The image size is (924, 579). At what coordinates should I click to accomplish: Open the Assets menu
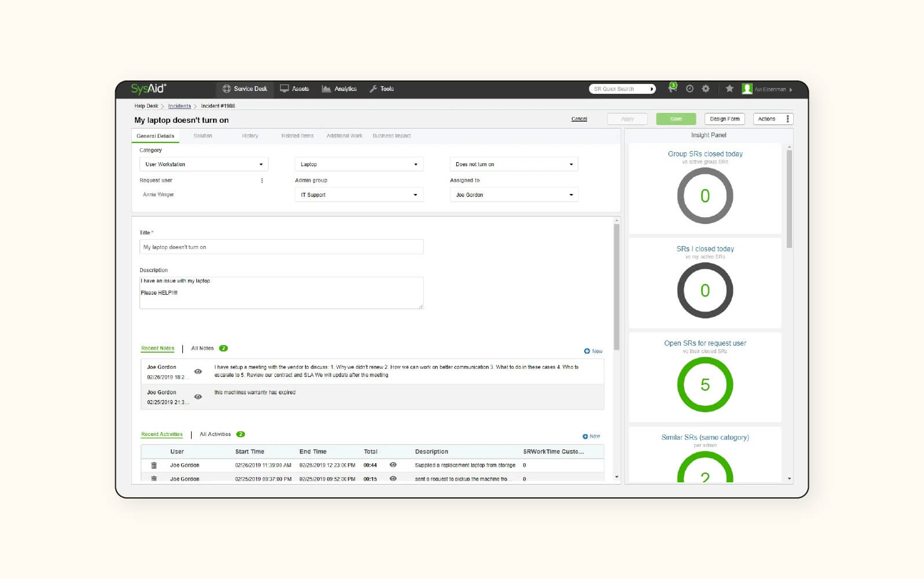point(295,89)
